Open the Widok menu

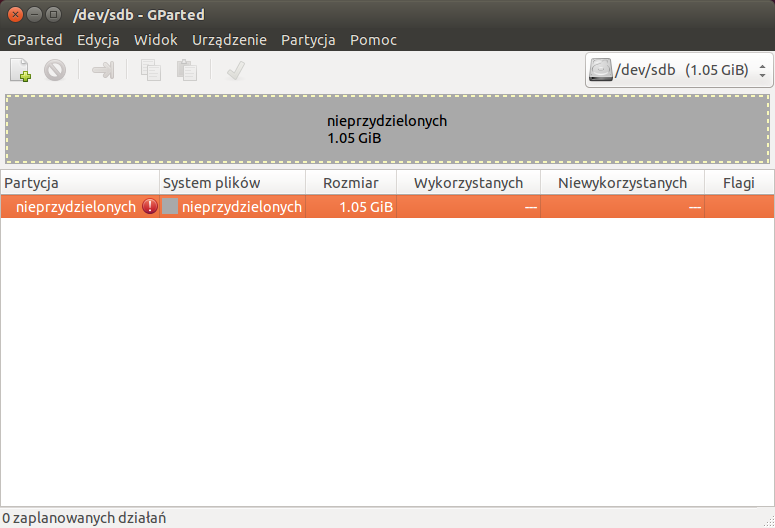coord(156,40)
